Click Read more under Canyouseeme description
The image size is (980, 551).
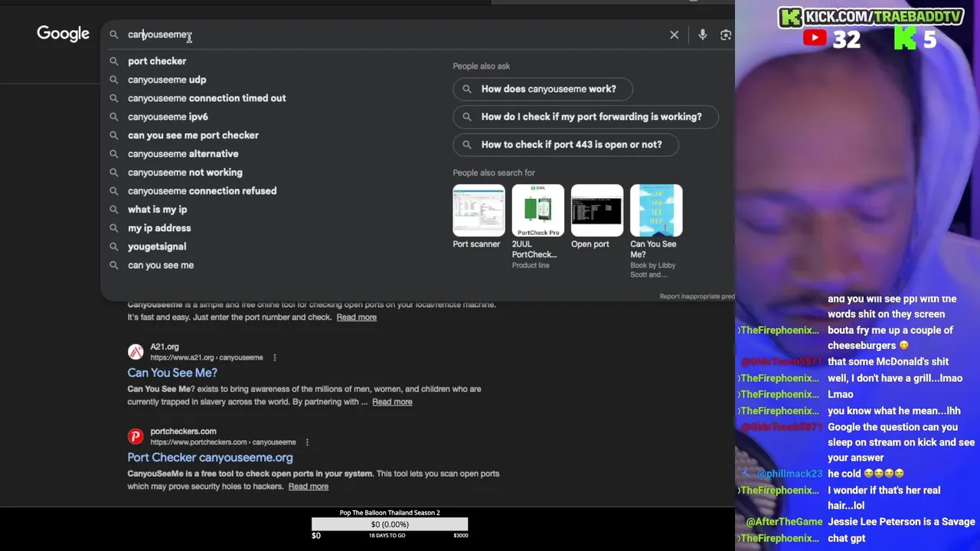click(357, 317)
